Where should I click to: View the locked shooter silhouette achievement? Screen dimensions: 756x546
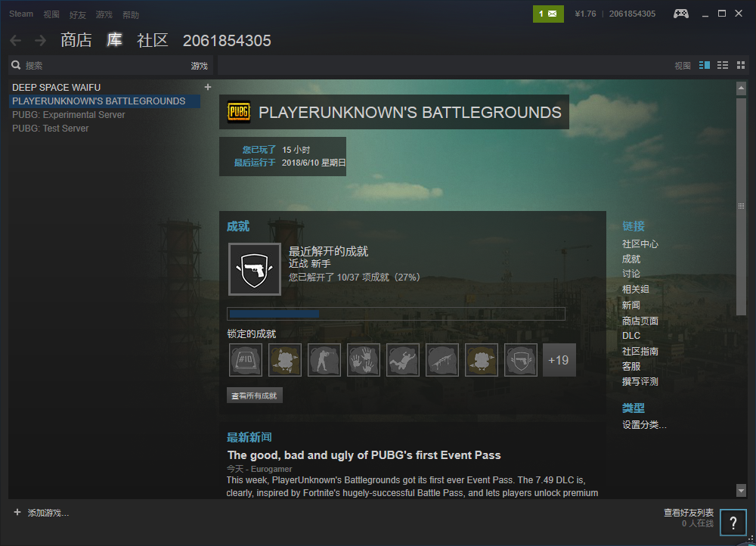(x=324, y=360)
